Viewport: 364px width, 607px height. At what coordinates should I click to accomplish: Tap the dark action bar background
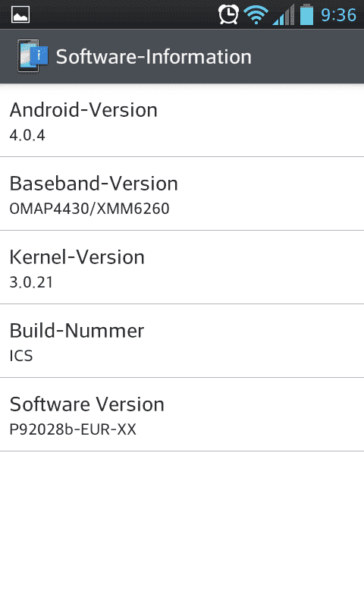[308, 56]
